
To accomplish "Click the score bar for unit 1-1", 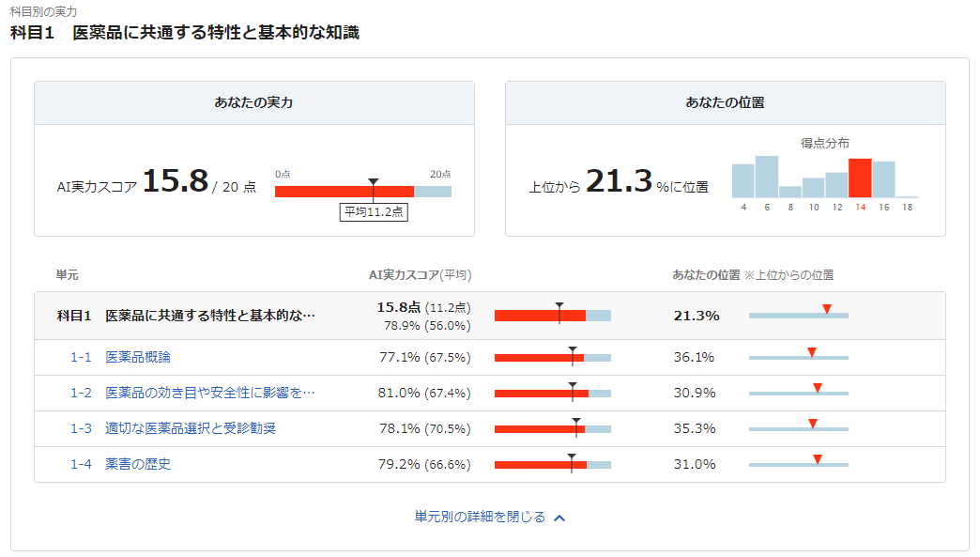I will point(552,358).
